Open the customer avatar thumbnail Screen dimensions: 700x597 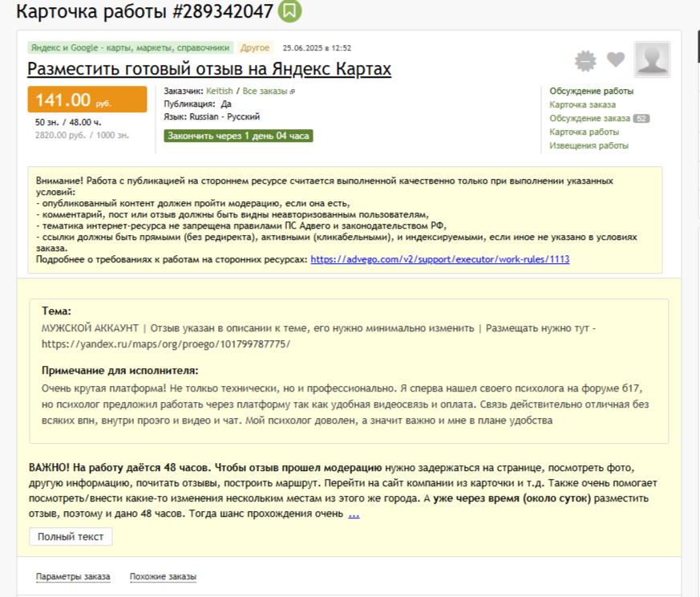click(x=652, y=59)
